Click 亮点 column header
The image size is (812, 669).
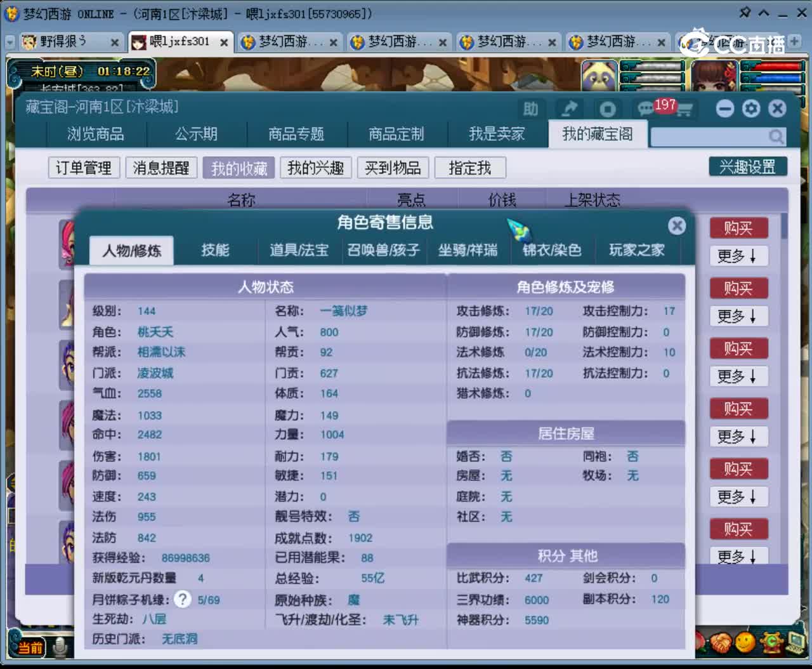point(411,201)
